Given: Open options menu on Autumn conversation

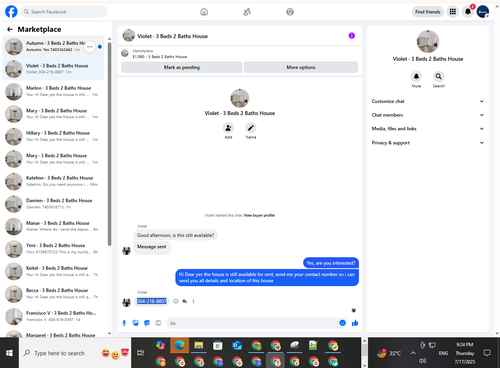Looking at the screenshot, I should pyautogui.click(x=89, y=47).
